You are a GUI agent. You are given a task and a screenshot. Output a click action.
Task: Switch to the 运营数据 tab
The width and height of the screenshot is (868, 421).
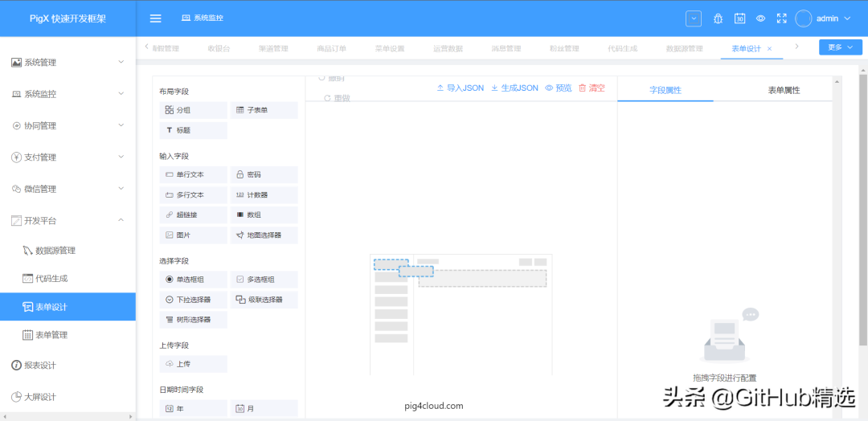coord(448,49)
